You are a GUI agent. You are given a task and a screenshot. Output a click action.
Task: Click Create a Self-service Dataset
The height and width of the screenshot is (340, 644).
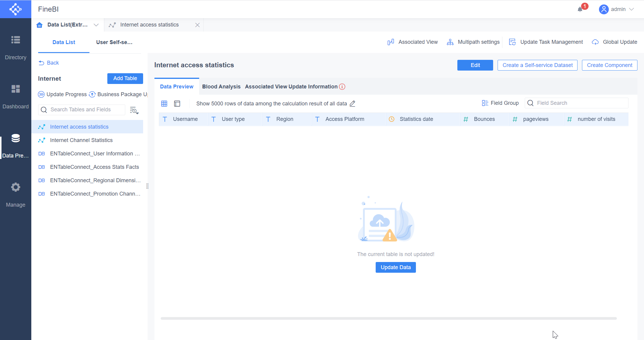[538, 65]
